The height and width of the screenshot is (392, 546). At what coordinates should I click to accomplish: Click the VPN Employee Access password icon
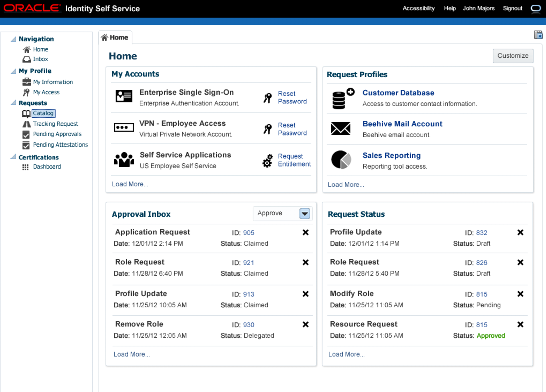point(124,127)
